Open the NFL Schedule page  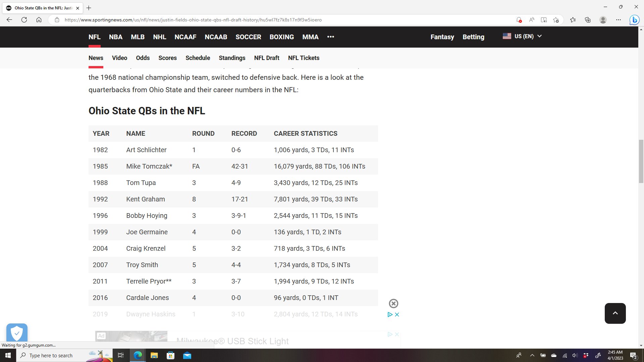point(198,58)
